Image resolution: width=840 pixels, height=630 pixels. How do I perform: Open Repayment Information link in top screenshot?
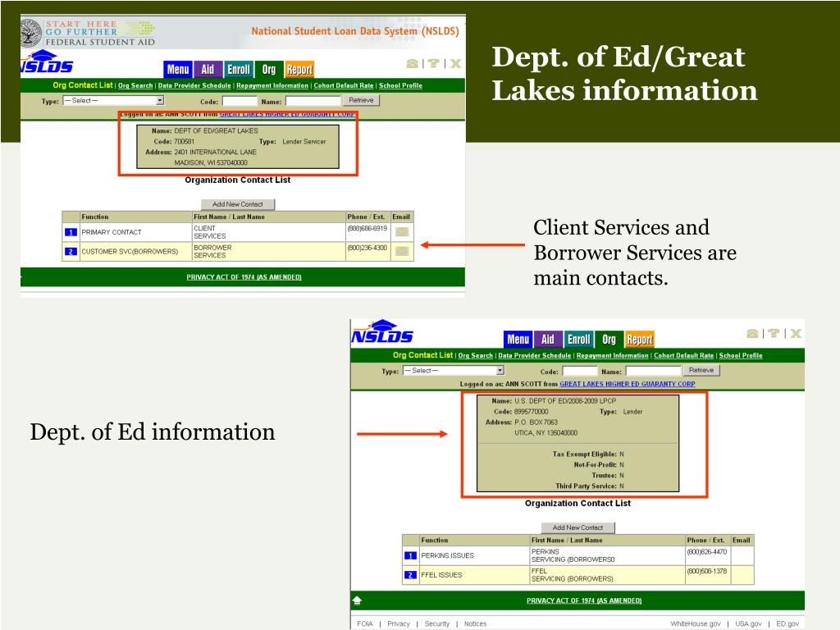click(x=272, y=85)
